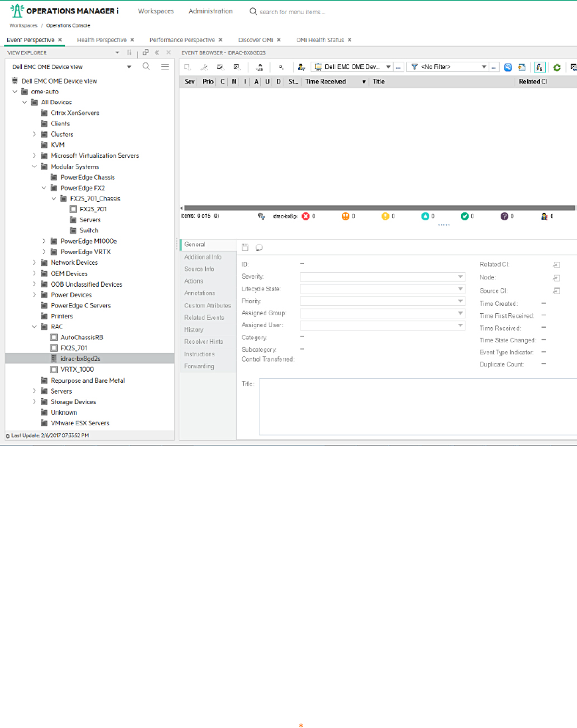The width and height of the screenshot is (577, 728).
Task: Expand the PowerEdge M1000e node
Action: pos(44,242)
